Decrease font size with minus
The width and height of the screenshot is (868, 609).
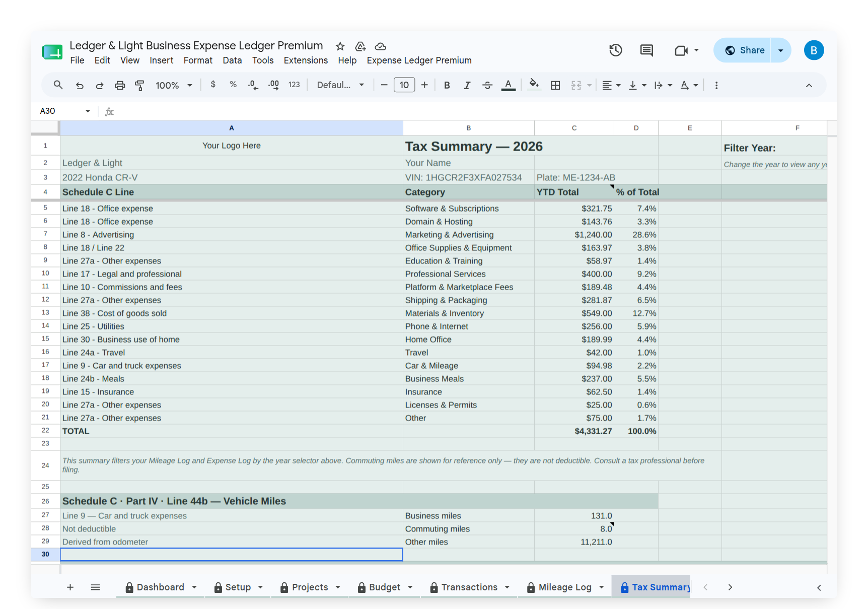coord(384,85)
